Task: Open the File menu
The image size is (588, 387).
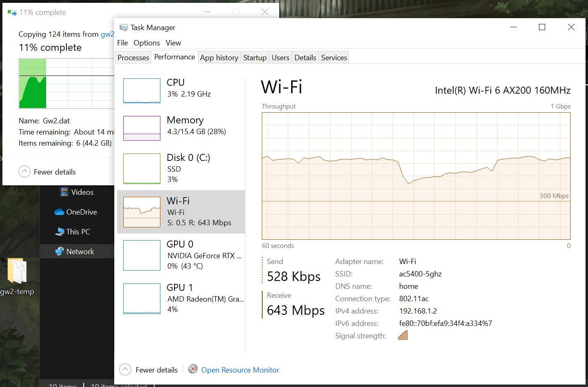Action: click(122, 43)
